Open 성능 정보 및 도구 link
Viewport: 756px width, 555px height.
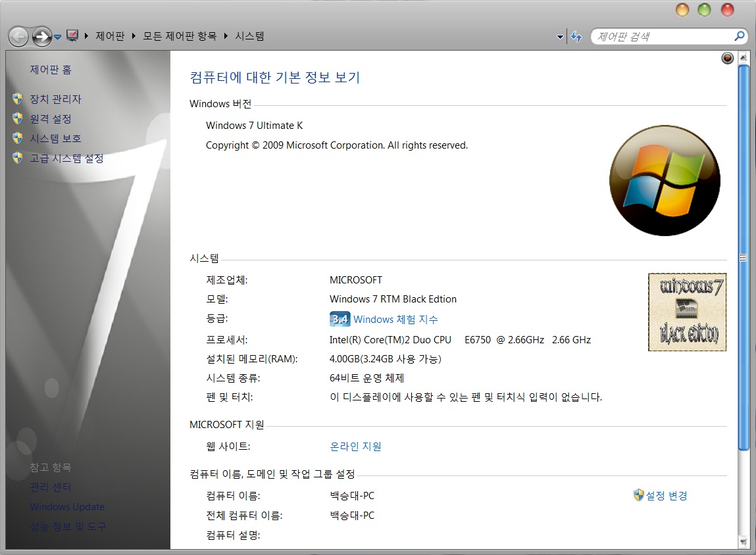click(x=68, y=527)
